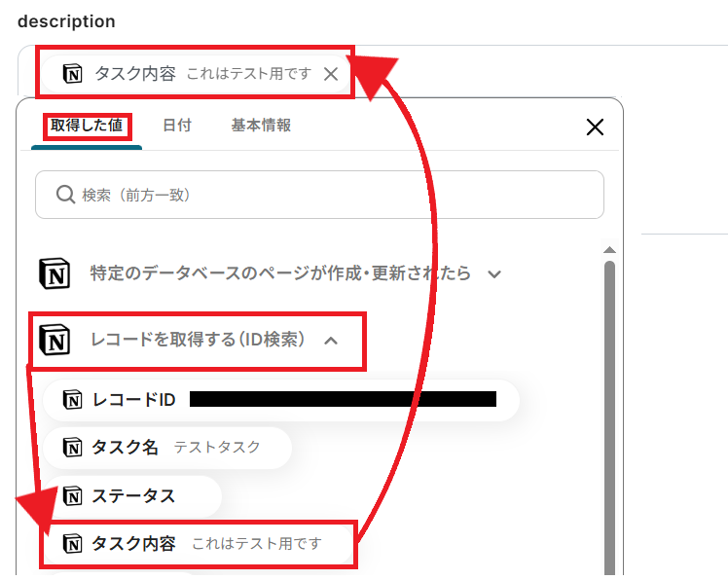
Task: Select the 取得した値 tab
Action: (87, 126)
